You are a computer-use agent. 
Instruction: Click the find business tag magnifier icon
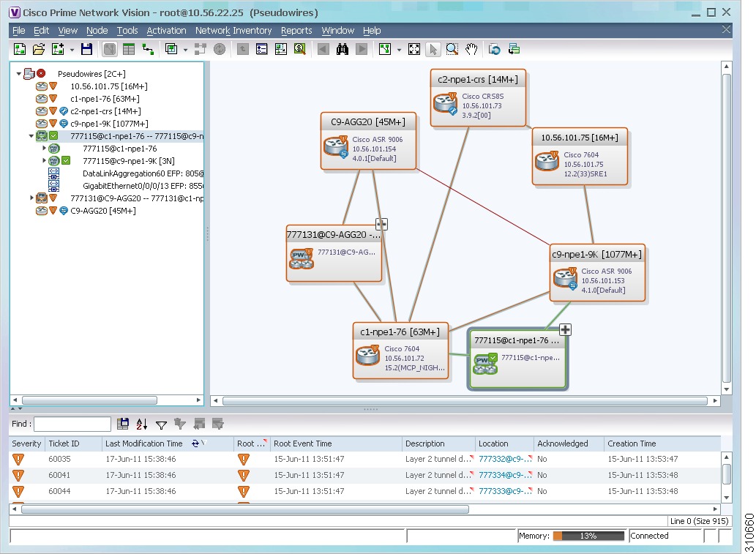tap(299, 49)
